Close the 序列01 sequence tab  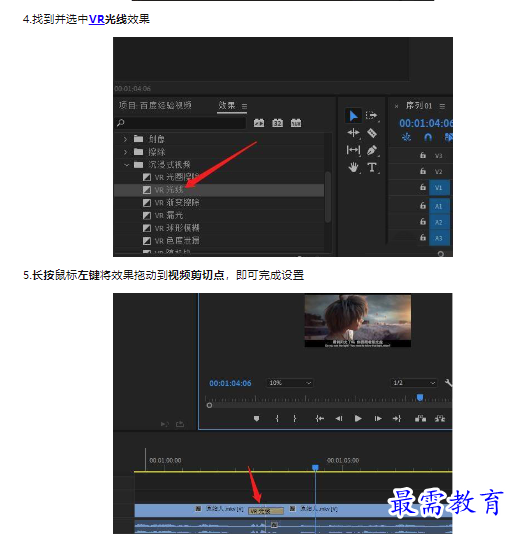click(396, 106)
